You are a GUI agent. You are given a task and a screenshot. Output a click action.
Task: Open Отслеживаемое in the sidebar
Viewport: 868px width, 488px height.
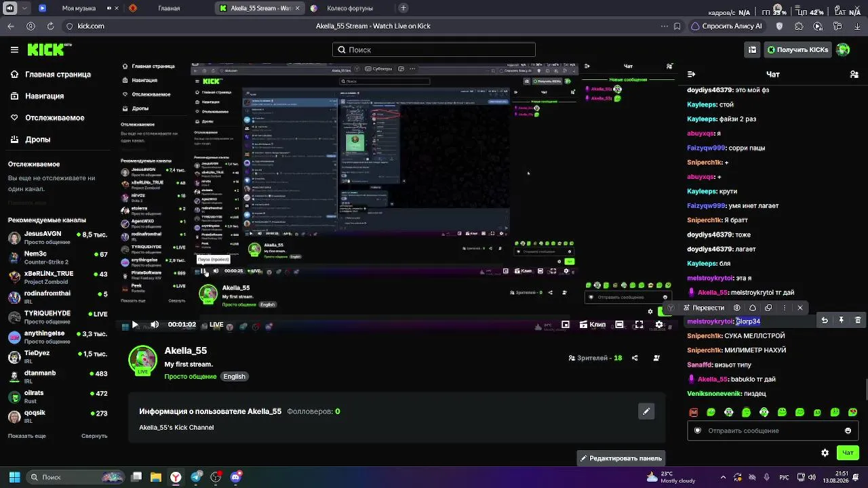[x=47, y=118]
